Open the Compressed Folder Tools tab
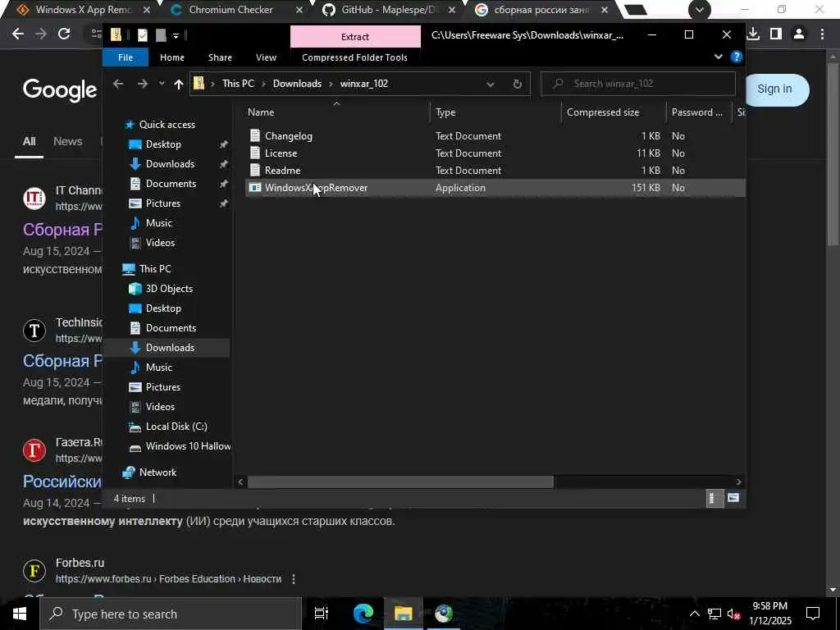This screenshot has width=840, height=630. pyautogui.click(x=354, y=57)
